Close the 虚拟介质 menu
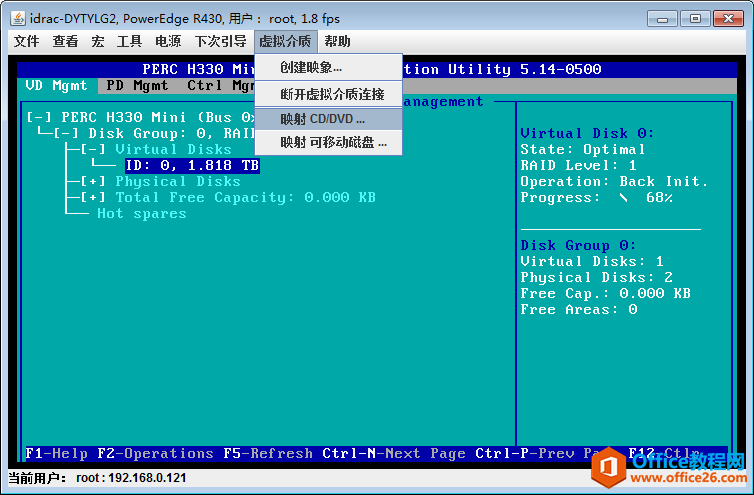This screenshot has height=495, width=754. tap(286, 41)
